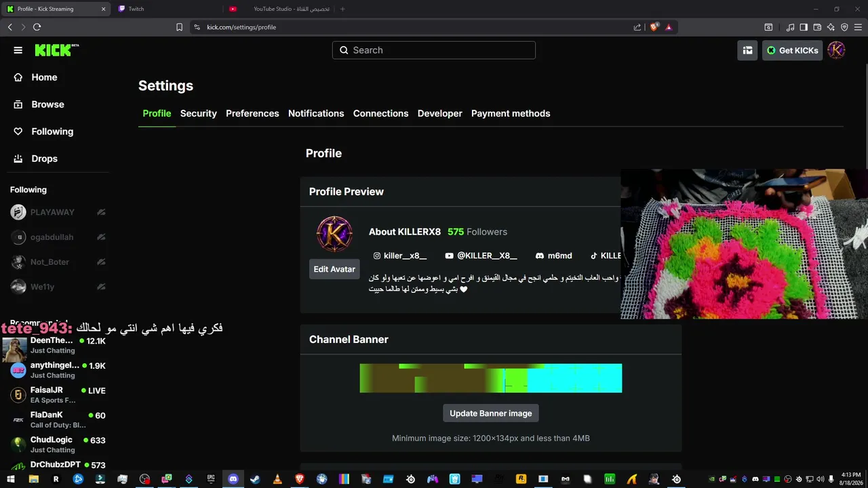Open the anythingel... recommended channel
The height and width of the screenshot is (488, 868).
pos(58,370)
